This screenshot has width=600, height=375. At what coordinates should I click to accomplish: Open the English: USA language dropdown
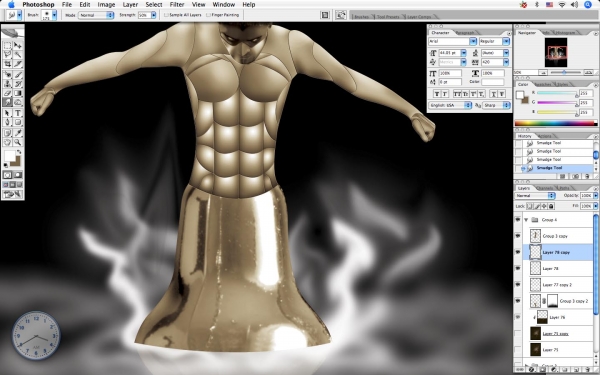click(x=450, y=105)
